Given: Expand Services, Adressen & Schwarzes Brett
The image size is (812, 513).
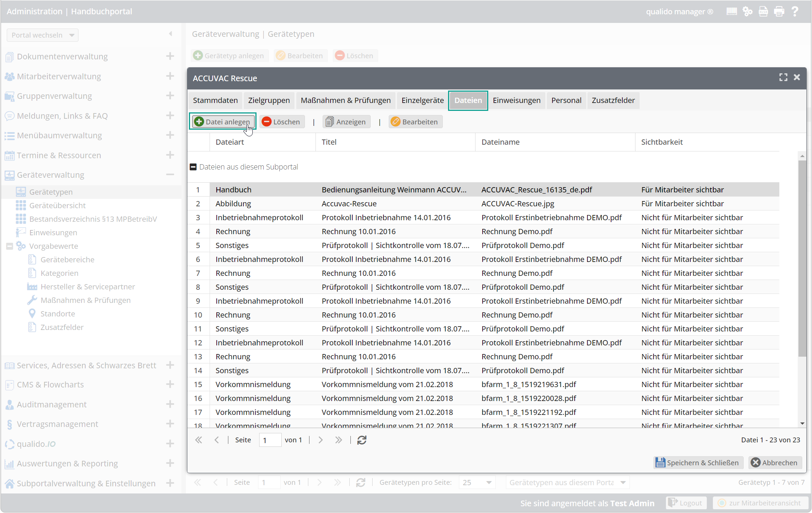Looking at the screenshot, I should 170,365.
